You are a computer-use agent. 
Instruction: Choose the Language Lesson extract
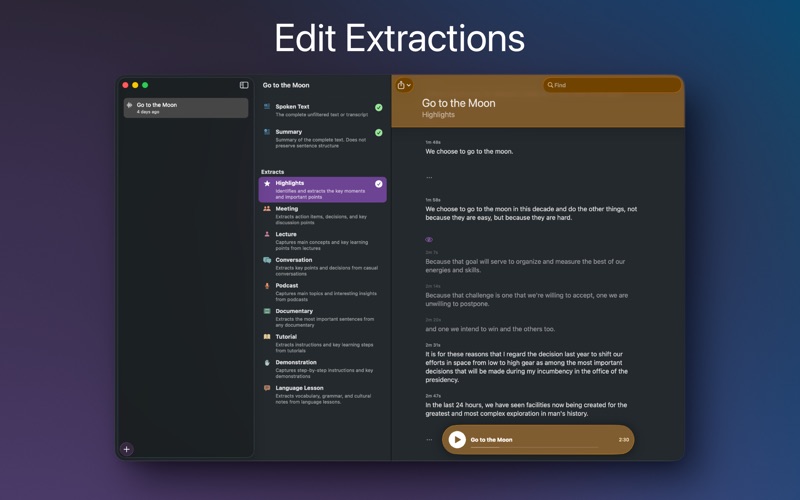coord(322,394)
